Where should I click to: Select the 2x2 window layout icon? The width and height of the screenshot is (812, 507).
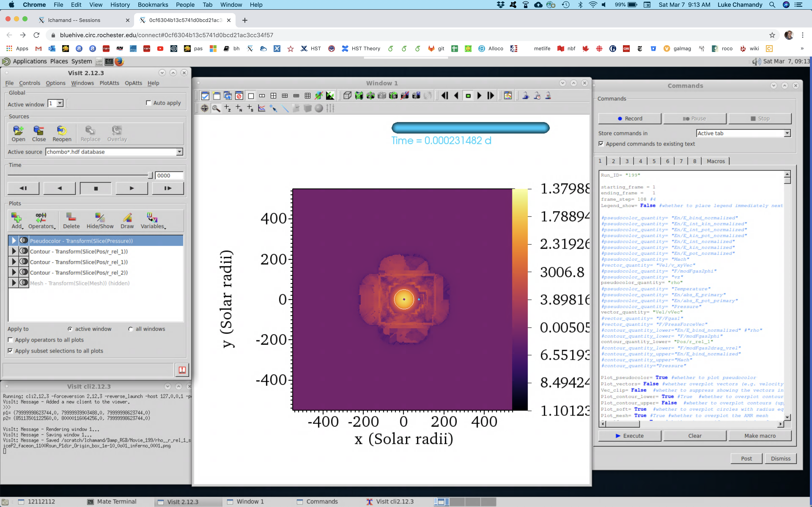click(x=273, y=96)
